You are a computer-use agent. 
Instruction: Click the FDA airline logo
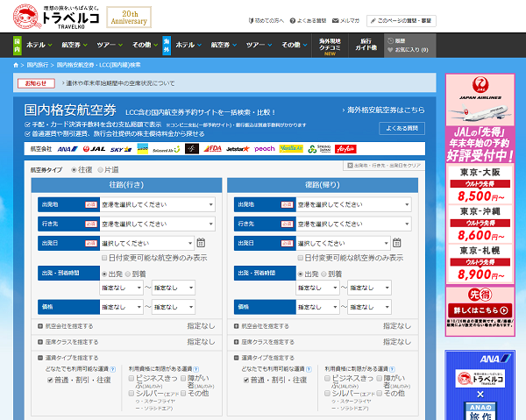point(213,149)
